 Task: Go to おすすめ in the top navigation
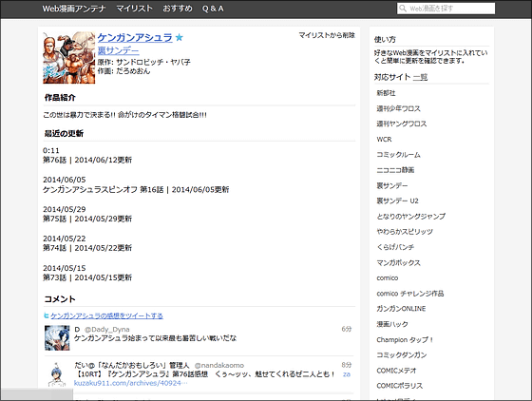click(x=178, y=9)
